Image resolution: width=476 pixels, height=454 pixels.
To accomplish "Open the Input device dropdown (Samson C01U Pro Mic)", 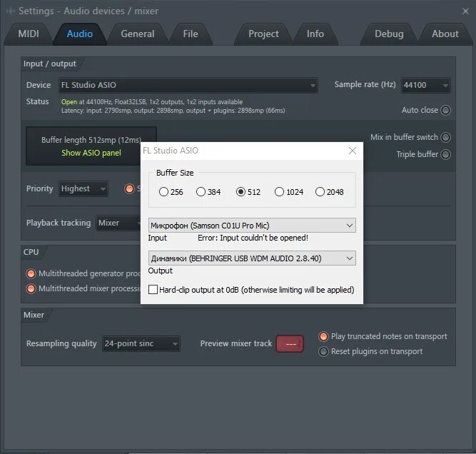I will click(252, 226).
